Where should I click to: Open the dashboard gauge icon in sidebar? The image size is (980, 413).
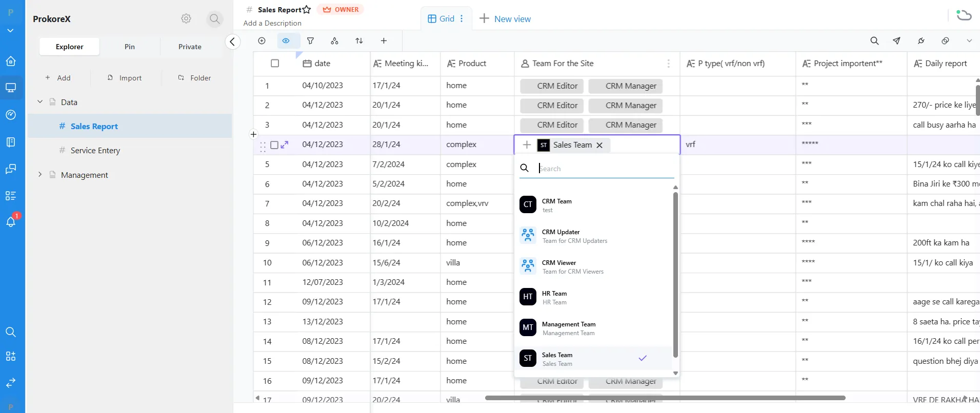coord(11,115)
